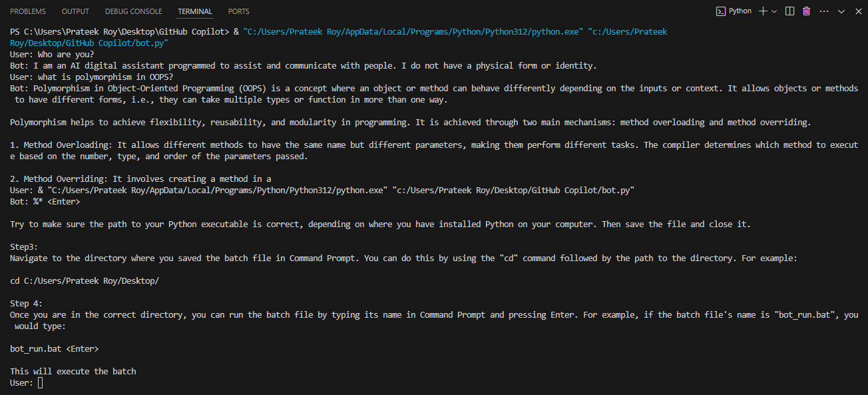The image size is (868, 395).
Task: Open the panel's more actions ellipsis menu
Action: [x=824, y=11]
